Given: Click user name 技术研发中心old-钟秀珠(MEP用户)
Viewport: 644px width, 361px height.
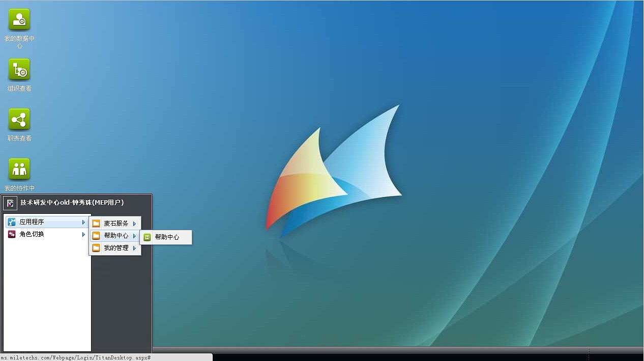Looking at the screenshot, I should [72, 203].
